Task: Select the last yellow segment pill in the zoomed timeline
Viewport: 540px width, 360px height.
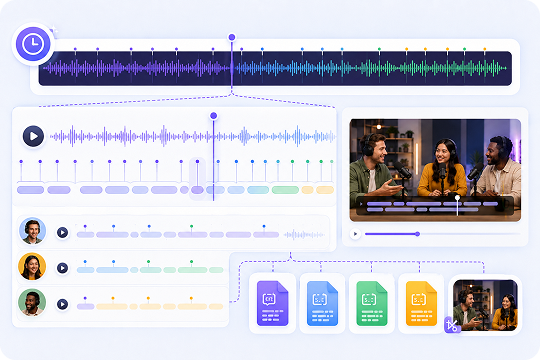Action: [325, 190]
